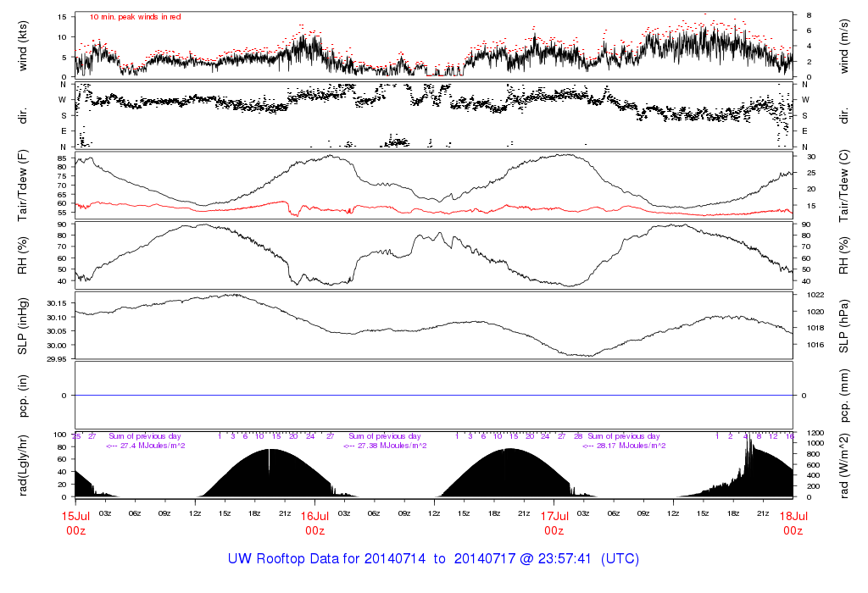This screenshot has height=593, width=868.
Task: Click the red dew point trace
Action: [x=434, y=209]
